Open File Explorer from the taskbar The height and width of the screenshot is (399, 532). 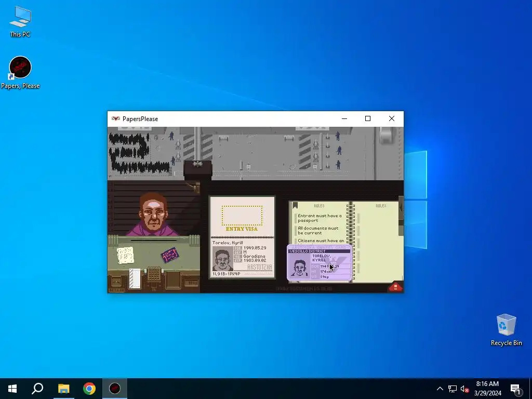coord(63,389)
